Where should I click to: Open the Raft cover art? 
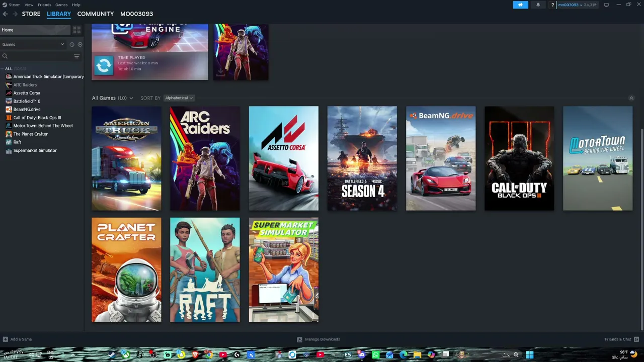tap(205, 270)
